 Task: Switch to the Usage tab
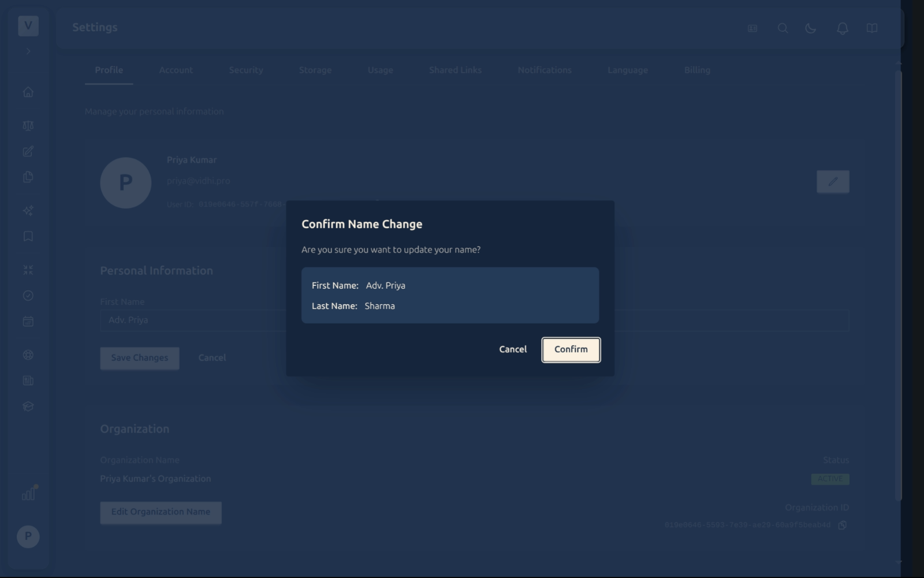[381, 70]
